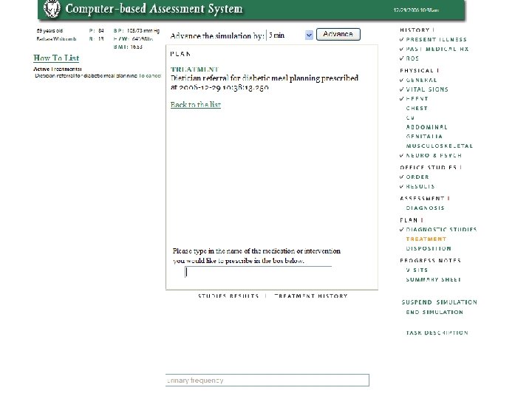Select Vital Signs physical exam
The height and width of the screenshot is (399, 532).
[x=427, y=89]
